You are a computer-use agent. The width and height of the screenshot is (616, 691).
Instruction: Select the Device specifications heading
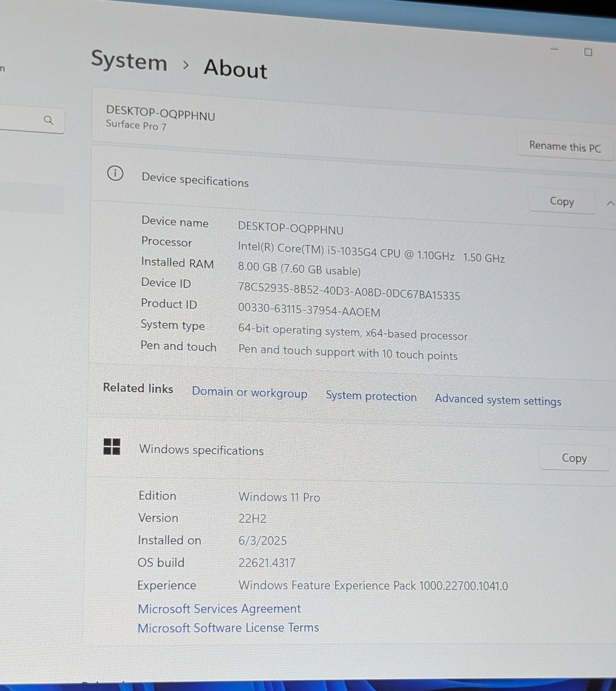(195, 180)
